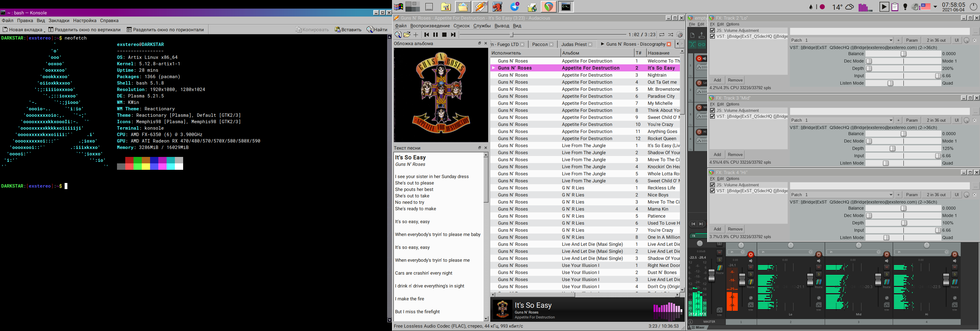Toggle JS Volume Adjustment in Track 4 "Hi" FX
Image resolution: width=980 pixels, height=331 pixels.
713,185
